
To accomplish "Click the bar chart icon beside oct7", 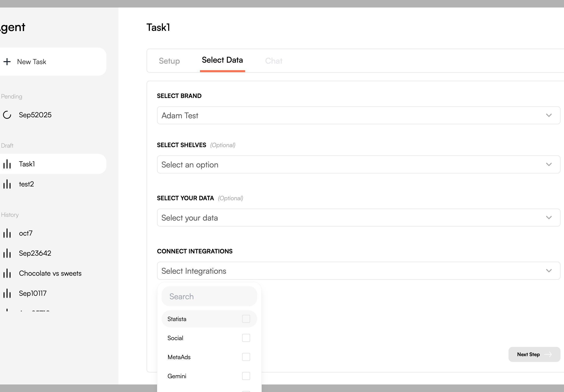I will [7, 233].
